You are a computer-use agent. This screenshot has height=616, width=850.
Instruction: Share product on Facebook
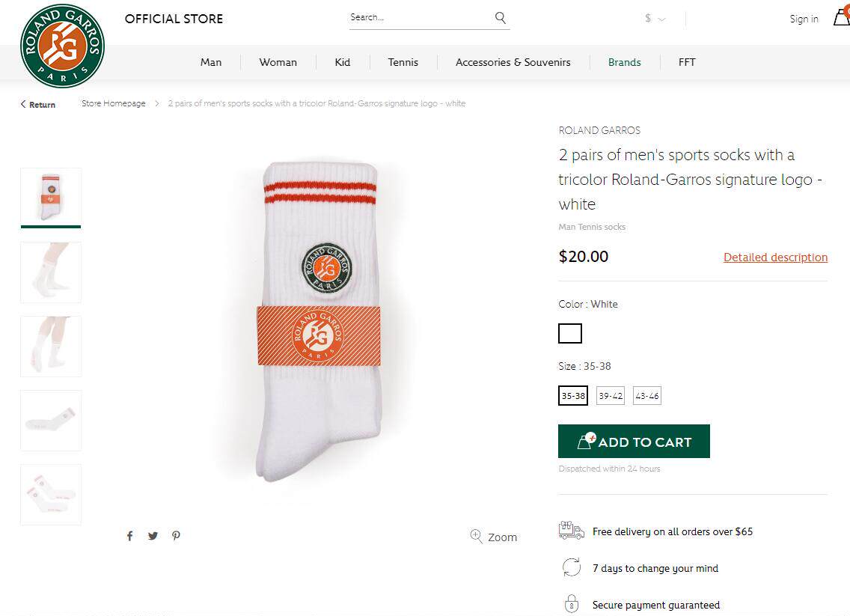point(129,536)
